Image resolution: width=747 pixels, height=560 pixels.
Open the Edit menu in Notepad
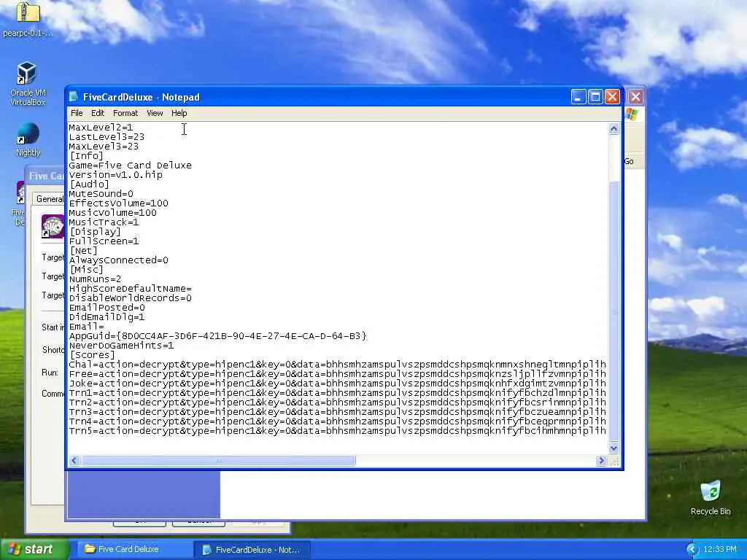click(x=98, y=113)
